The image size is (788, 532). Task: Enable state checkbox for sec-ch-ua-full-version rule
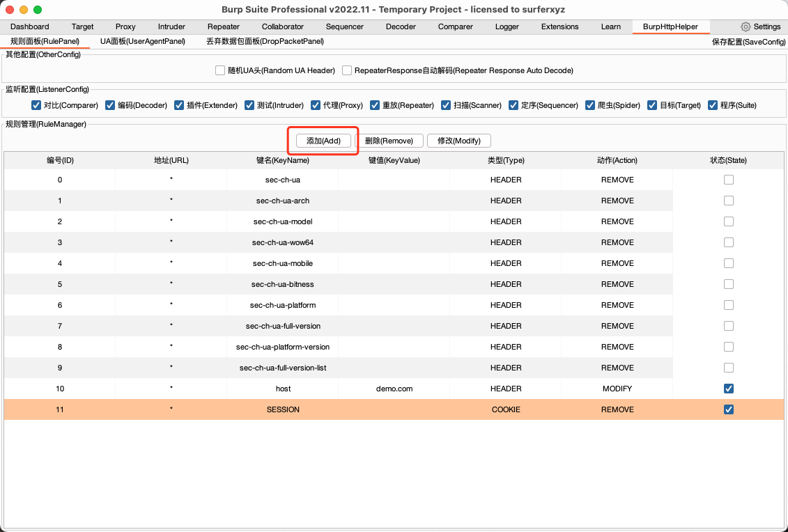(x=729, y=326)
